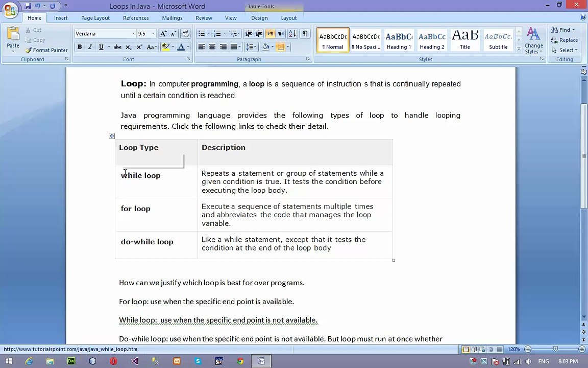This screenshot has width=588, height=368.
Task: Open the Borders dropdown arrow
Action: point(288,47)
